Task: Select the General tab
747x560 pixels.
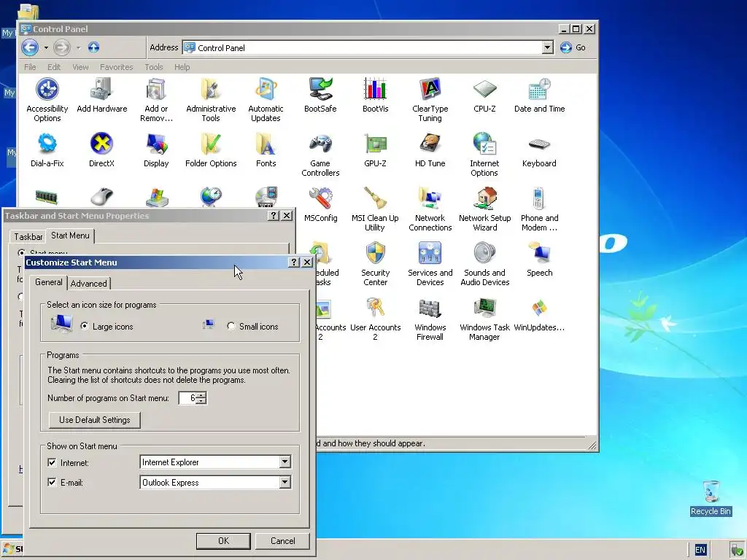Action: pyautogui.click(x=49, y=282)
